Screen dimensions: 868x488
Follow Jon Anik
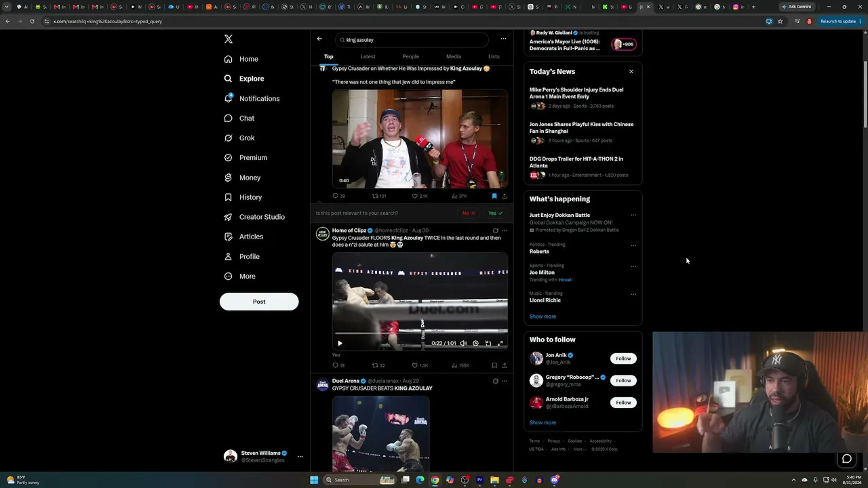[x=623, y=359]
